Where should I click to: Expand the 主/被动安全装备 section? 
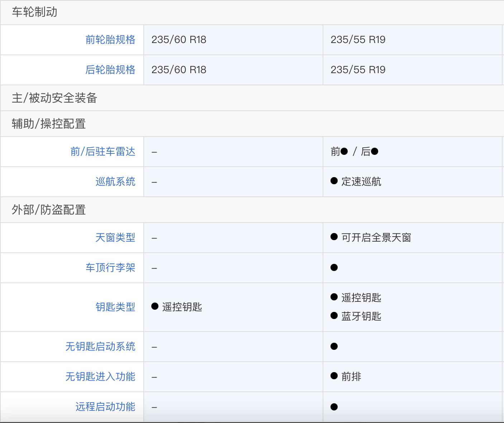click(x=54, y=98)
